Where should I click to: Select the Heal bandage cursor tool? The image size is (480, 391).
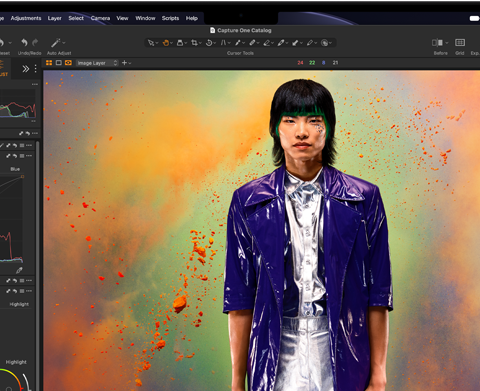[252, 43]
